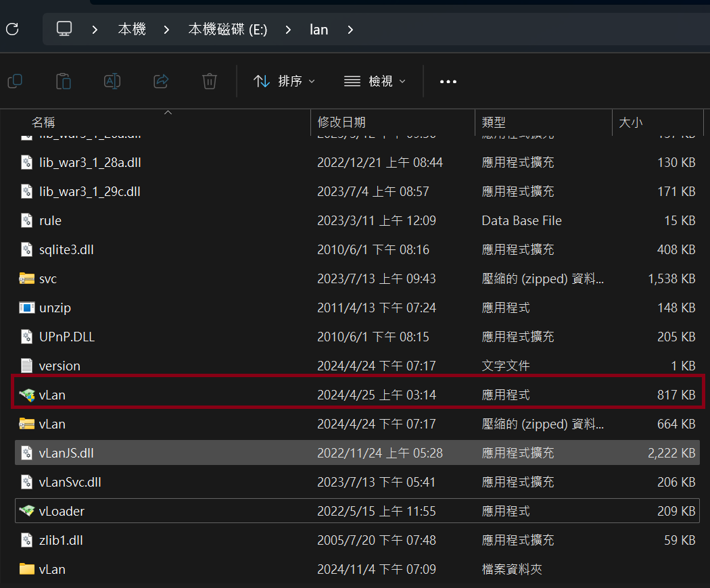Sort by 大小 column header
Viewport: 710px width, 588px height.
pos(631,122)
